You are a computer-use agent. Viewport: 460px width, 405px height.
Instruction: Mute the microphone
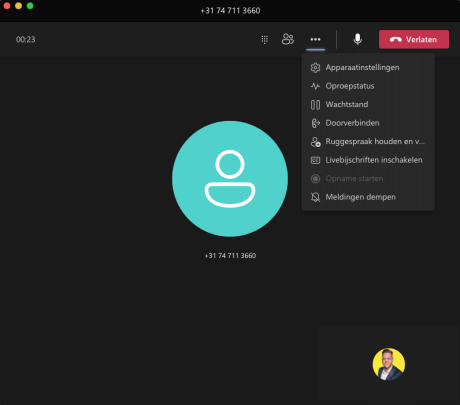pos(358,39)
